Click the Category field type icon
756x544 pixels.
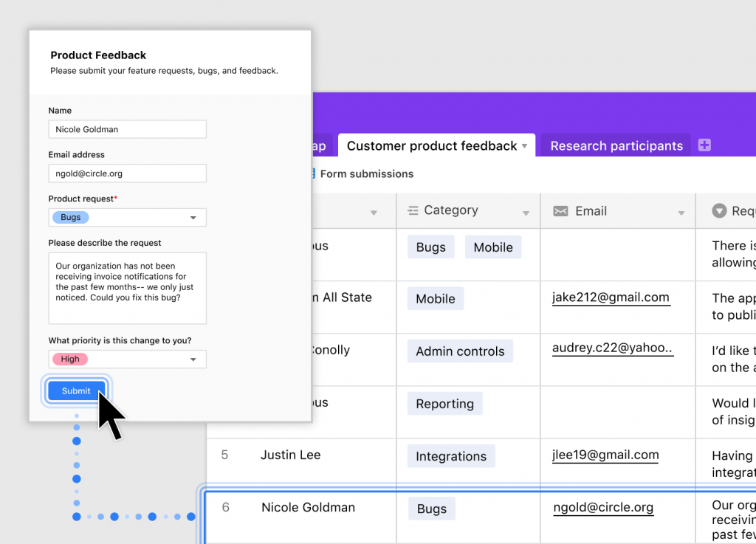413,210
